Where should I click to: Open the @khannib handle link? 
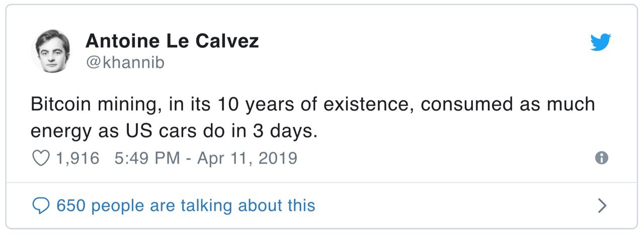[125, 62]
